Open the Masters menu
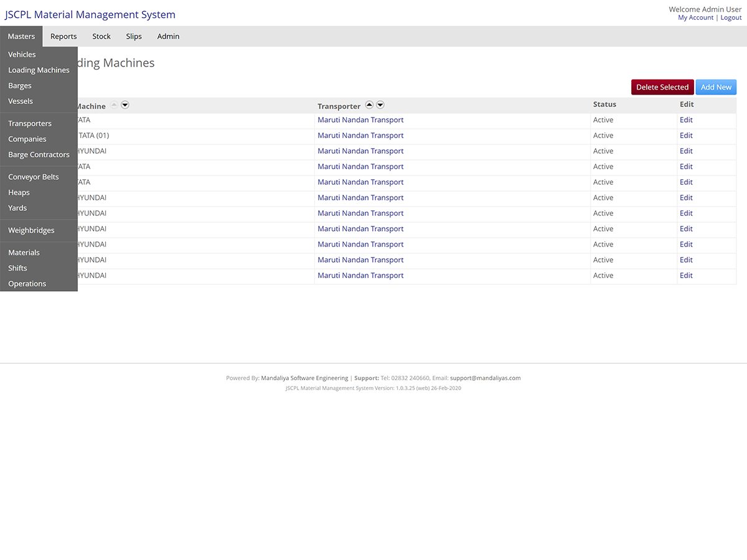This screenshot has width=747, height=560. tap(21, 36)
